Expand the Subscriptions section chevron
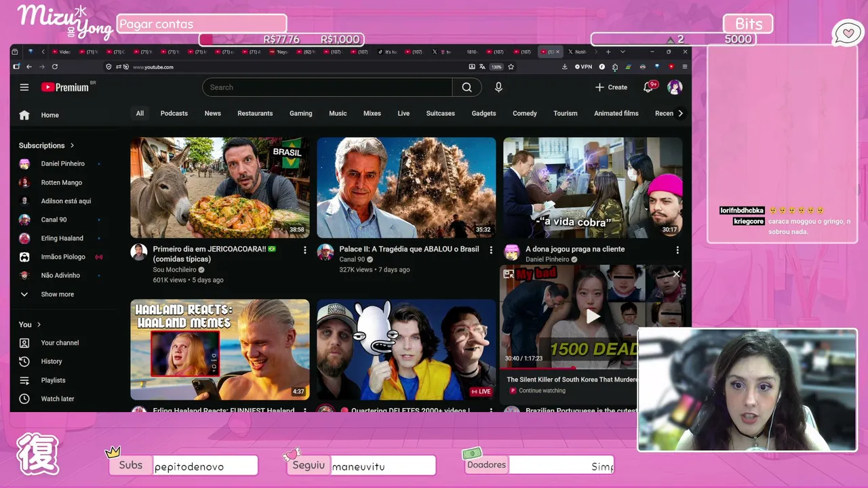The height and width of the screenshot is (488, 868). 72,146
